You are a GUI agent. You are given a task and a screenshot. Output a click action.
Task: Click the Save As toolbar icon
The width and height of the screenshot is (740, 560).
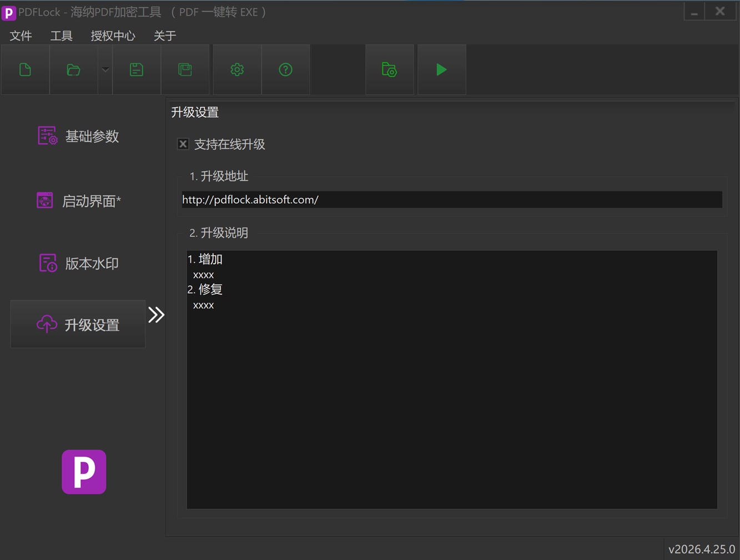(185, 69)
